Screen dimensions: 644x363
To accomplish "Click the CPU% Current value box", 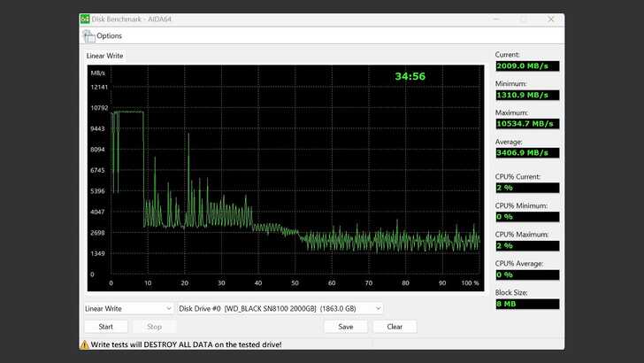I will pos(527,188).
